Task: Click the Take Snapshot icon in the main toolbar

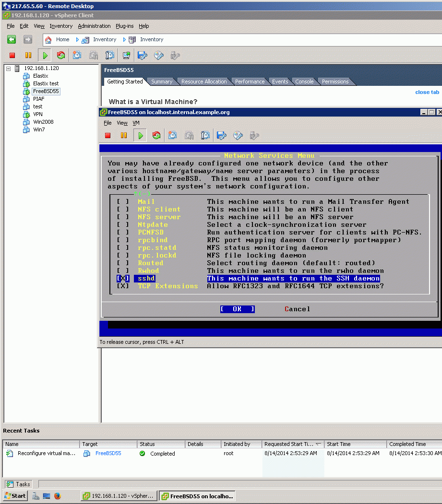Action: coord(77,55)
